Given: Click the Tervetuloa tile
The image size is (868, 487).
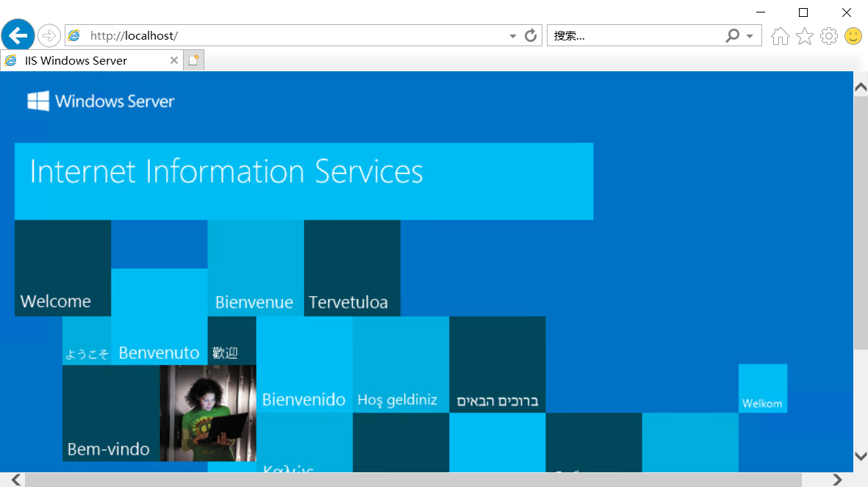Looking at the screenshot, I should point(352,268).
